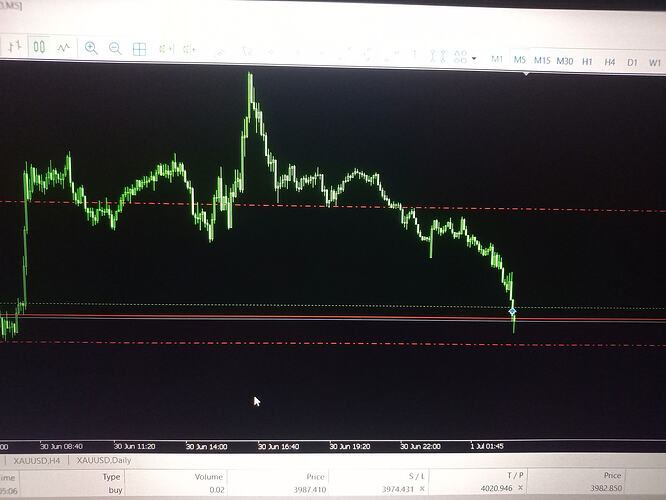Sort positions by Volume column header
666x500 pixels.
coord(209,477)
